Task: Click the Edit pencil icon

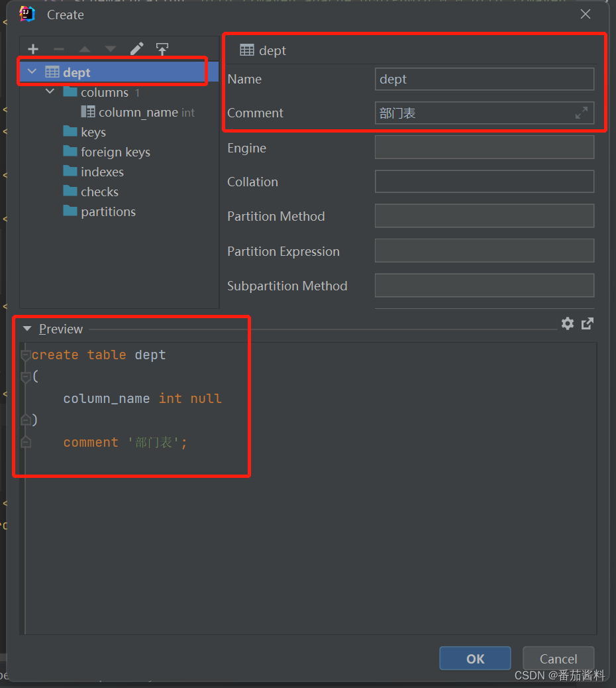Action: pyautogui.click(x=137, y=48)
